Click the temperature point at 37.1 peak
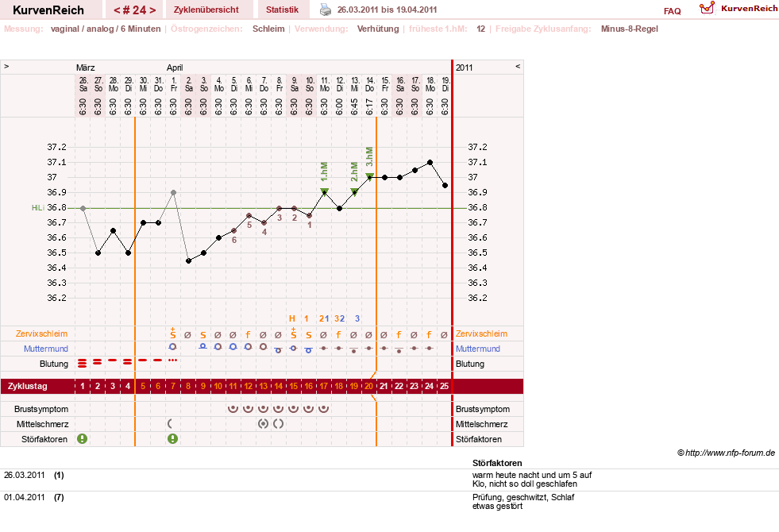This screenshot has height=532, width=779. click(430, 163)
